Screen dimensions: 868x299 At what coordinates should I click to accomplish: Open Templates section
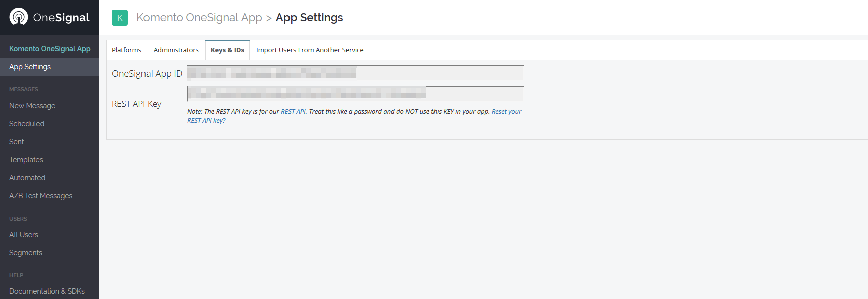click(26, 160)
